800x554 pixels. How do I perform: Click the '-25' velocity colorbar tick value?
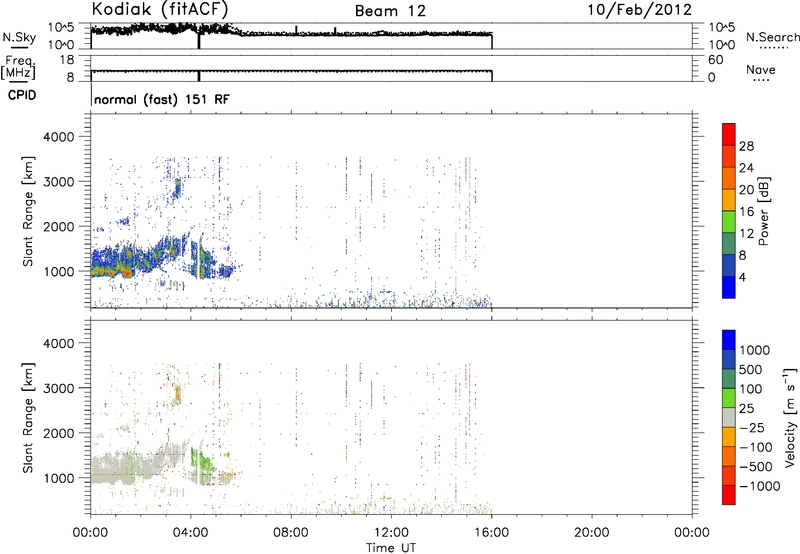point(751,428)
